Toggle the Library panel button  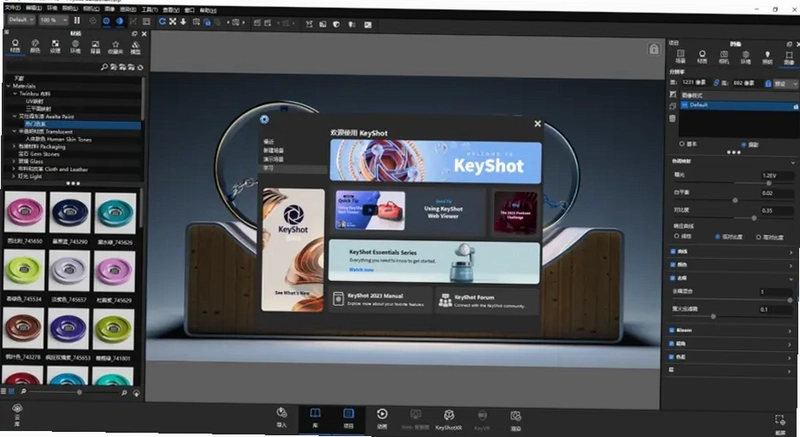315,419
